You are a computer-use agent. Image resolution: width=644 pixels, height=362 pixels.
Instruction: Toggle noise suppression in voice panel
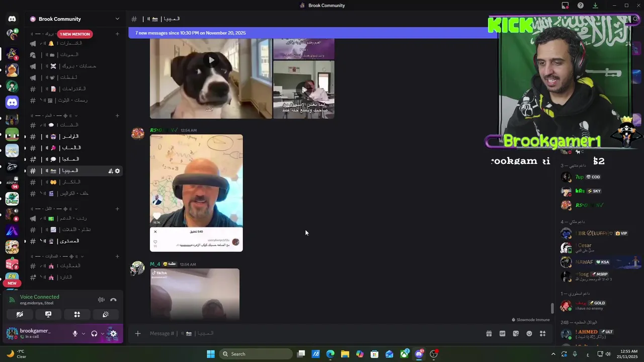101,300
